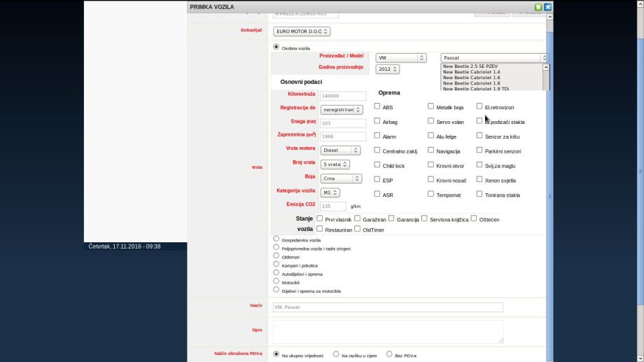Choose the Oldtimeri radio option
This screenshot has height=362, width=644.
(x=276, y=256)
